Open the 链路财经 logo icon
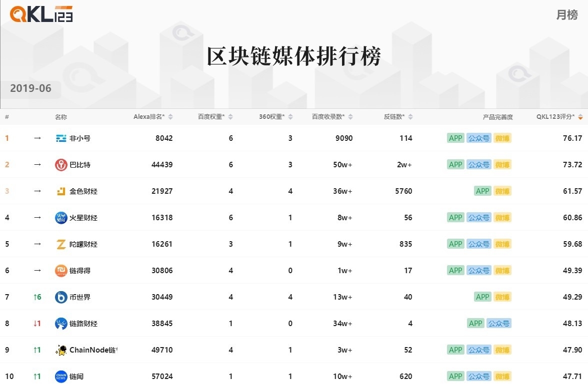The height and width of the screenshot is (388, 588). coord(61,324)
